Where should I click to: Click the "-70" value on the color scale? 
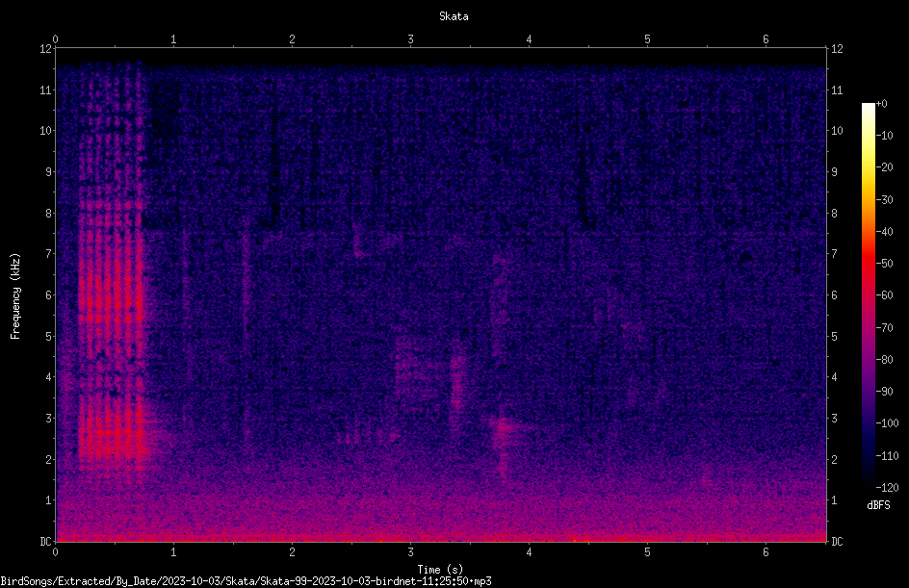click(x=885, y=328)
